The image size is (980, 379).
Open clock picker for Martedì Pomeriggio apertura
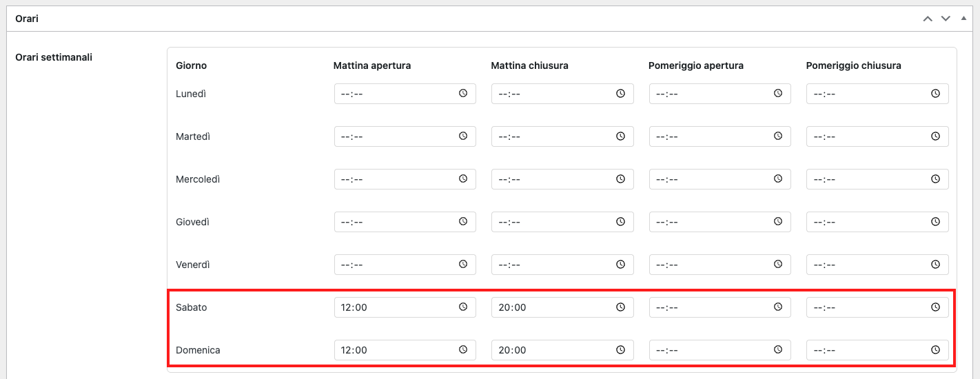[778, 136]
